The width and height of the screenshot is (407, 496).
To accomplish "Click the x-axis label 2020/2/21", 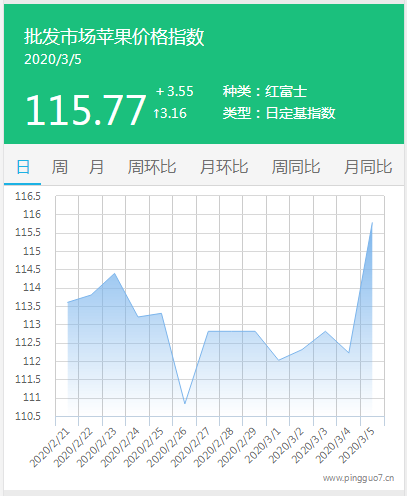I will (x=50, y=448).
